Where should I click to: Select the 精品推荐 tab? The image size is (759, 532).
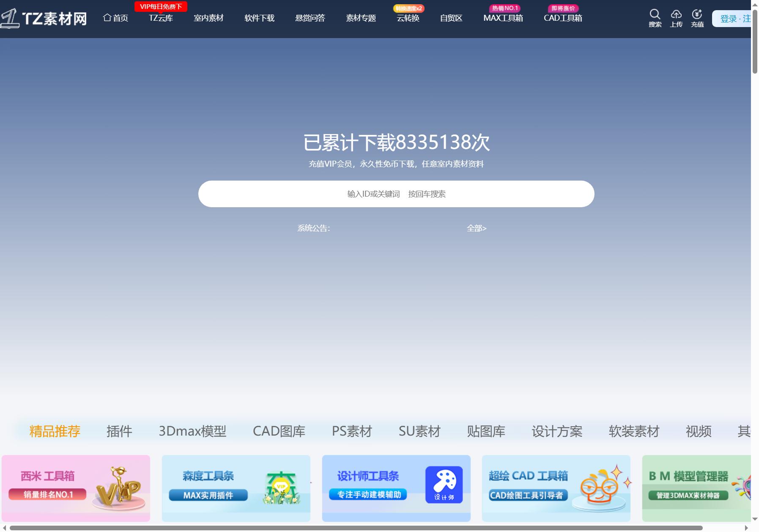[x=55, y=431]
